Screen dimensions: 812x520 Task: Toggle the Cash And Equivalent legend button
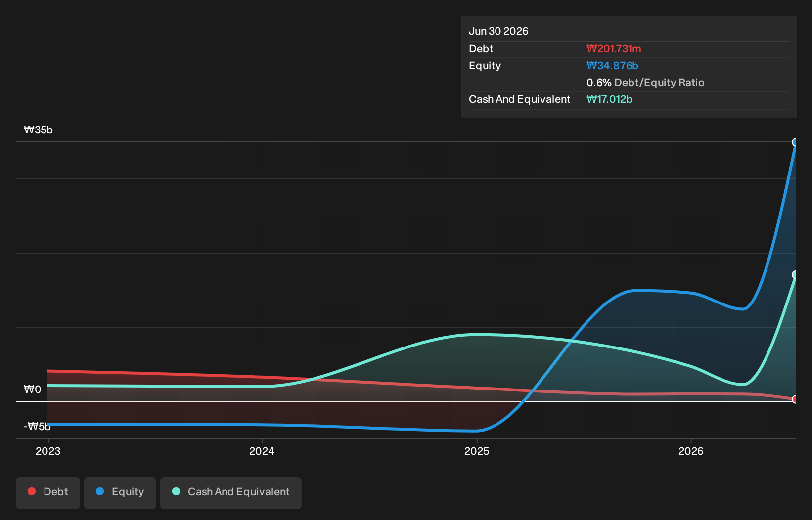click(231, 493)
